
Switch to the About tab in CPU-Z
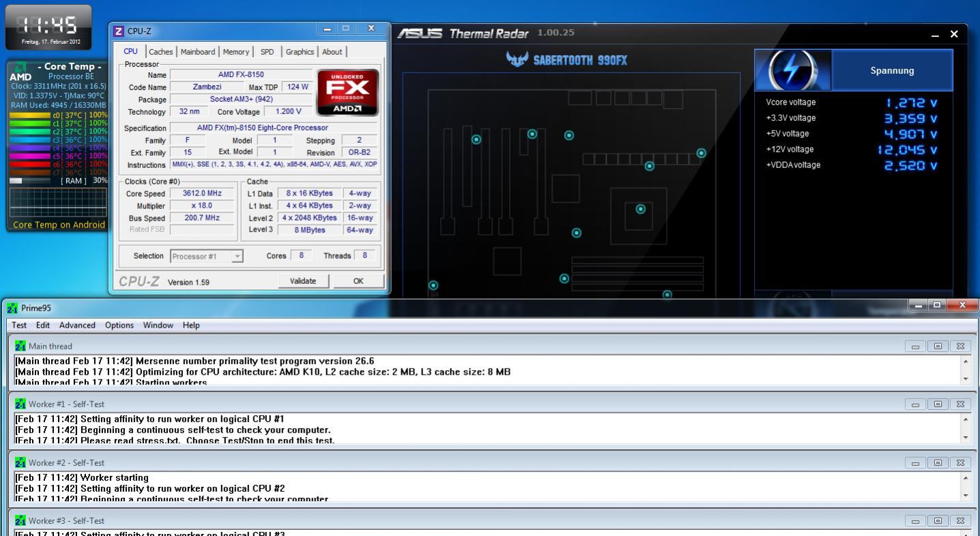point(332,52)
